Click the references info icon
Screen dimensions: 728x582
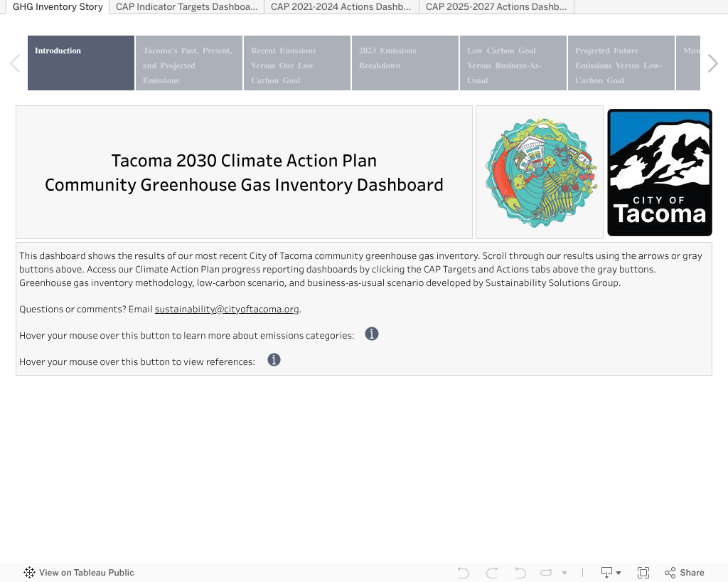(x=274, y=360)
